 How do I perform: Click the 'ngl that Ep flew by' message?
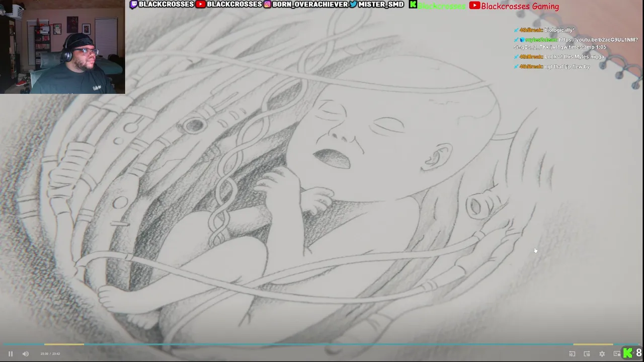pyautogui.click(x=567, y=66)
